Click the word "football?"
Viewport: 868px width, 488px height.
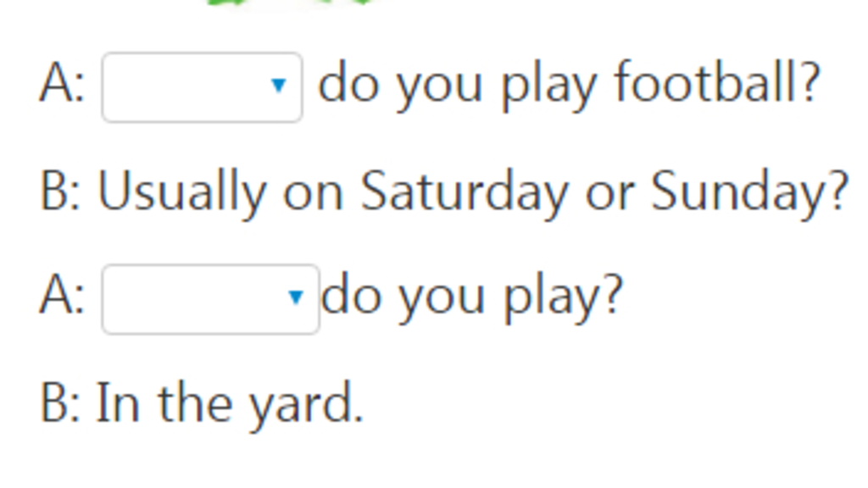(717, 83)
